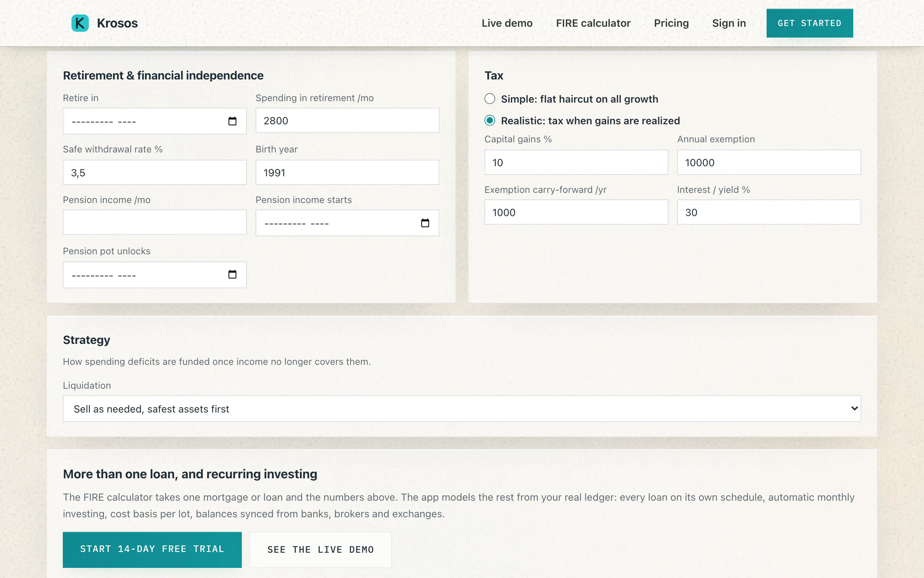Click the Strategy section heading

(x=86, y=340)
